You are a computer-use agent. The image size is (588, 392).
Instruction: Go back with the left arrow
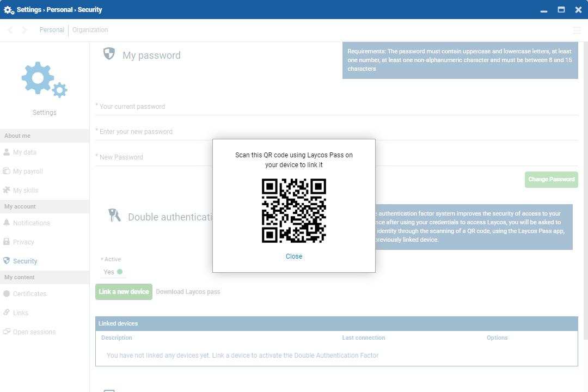pyautogui.click(x=10, y=30)
